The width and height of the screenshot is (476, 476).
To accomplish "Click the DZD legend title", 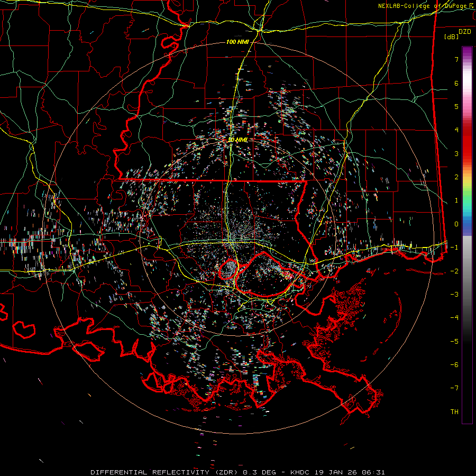I will click(465, 32).
